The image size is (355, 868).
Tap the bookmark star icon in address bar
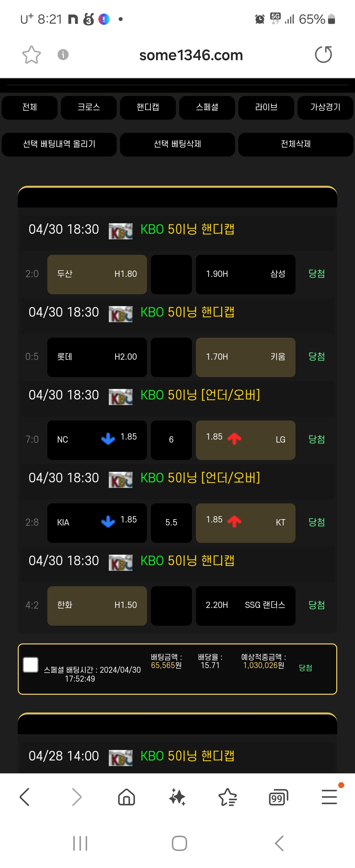(31, 55)
